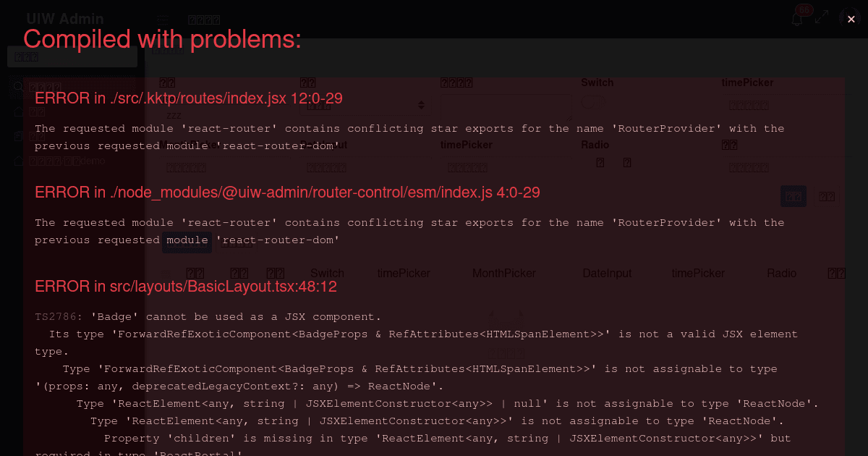Open the demo page icon entry in the sidebar
This screenshot has width=868, height=456.
pyautogui.click(x=18, y=161)
